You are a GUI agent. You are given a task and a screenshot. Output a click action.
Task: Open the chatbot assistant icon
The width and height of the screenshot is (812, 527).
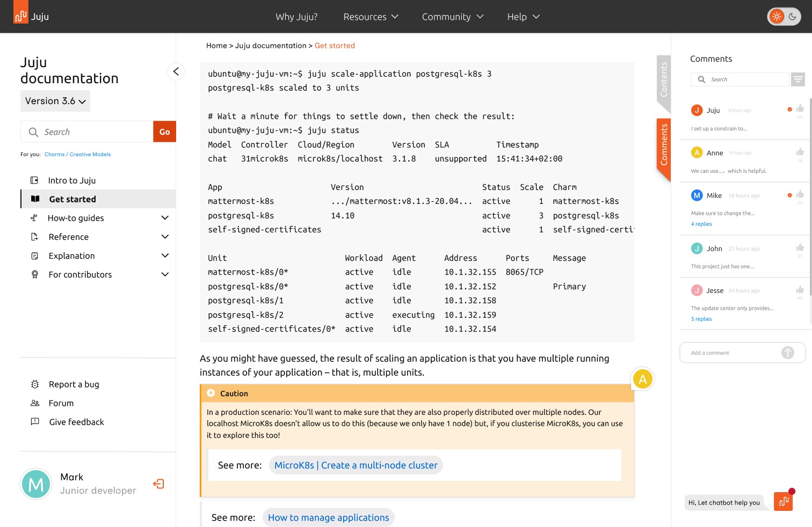[x=783, y=501]
